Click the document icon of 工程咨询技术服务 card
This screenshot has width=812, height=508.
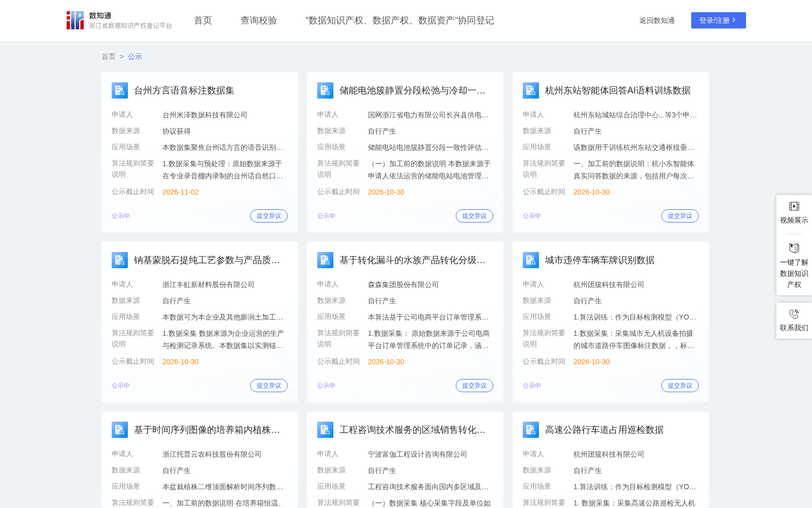325,430
